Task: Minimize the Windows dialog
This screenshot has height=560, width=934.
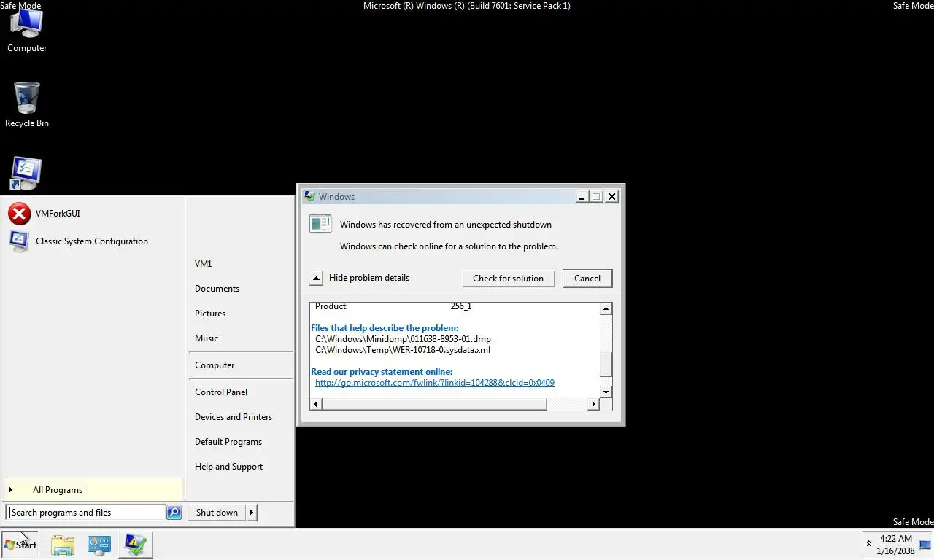Action: pos(582,197)
